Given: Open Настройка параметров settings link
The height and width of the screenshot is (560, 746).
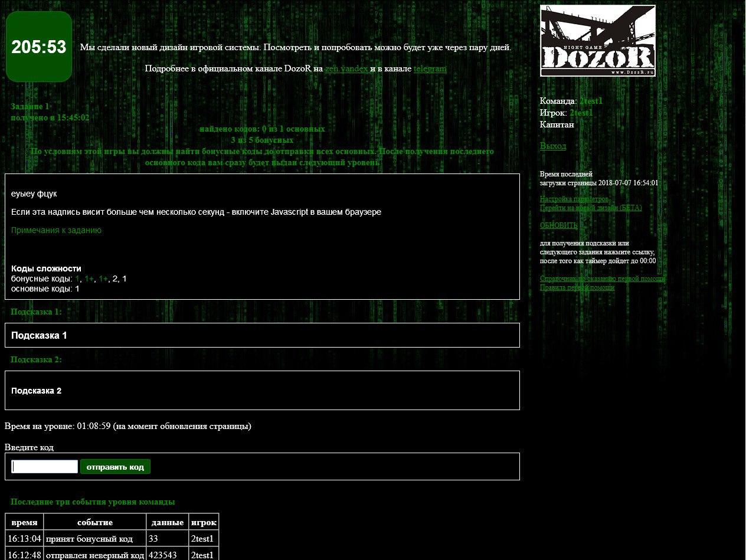Looking at the screenshot, I should pyautogui.click(x=574, y=199).
